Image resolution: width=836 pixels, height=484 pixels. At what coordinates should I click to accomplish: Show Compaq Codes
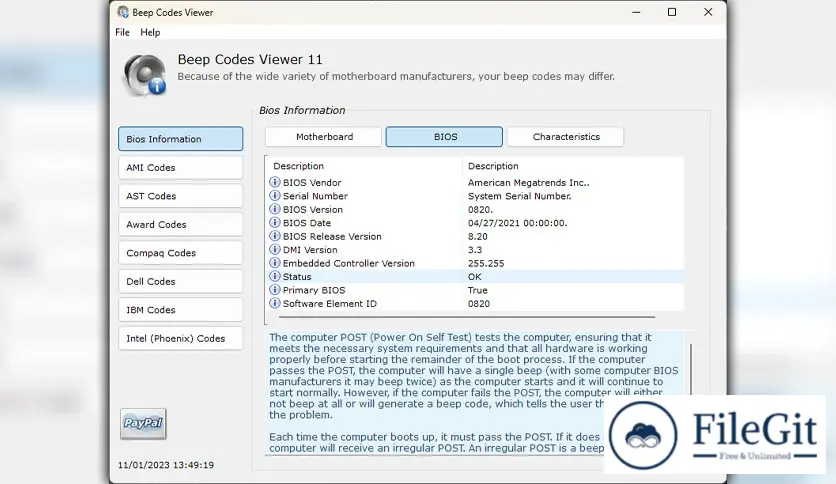[181, 253]
